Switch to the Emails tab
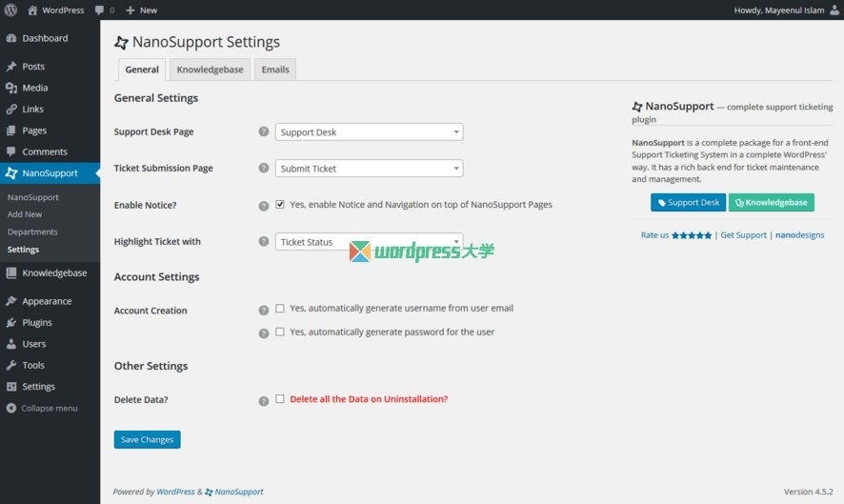This screenshot has height=504, width=844. [x=275, y=70]
